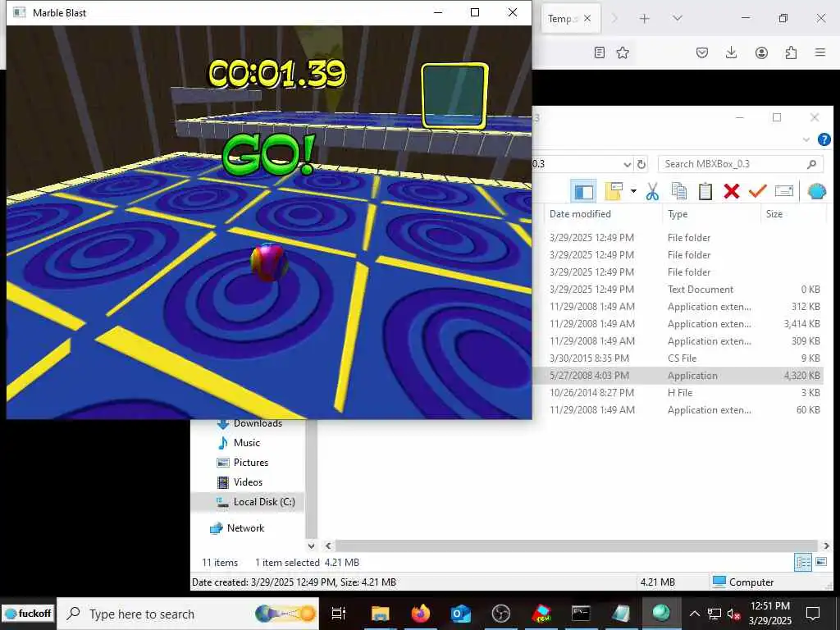The image size is (840, 630).
Task: Bookmark this page with star icon
Action: (623, 52)
